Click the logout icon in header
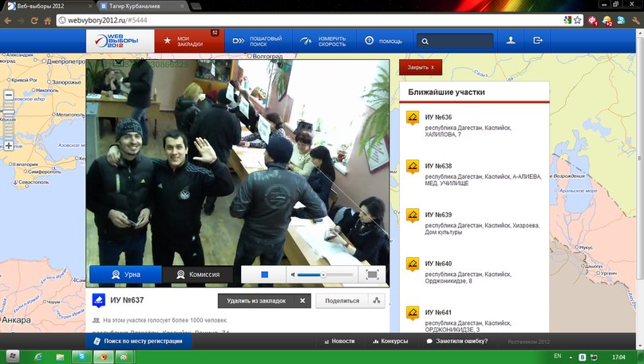This screenshot has height=364, width=644. (x=538, y=41)
